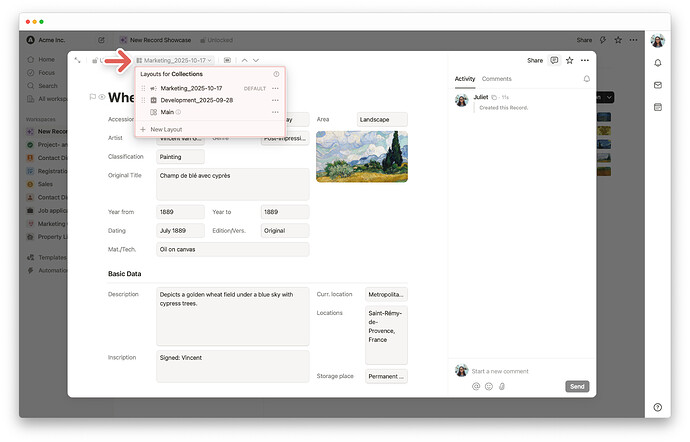
Task: Click the Locations Saint-Rémy-de-Provence field
Action: (x=386, y=335)
